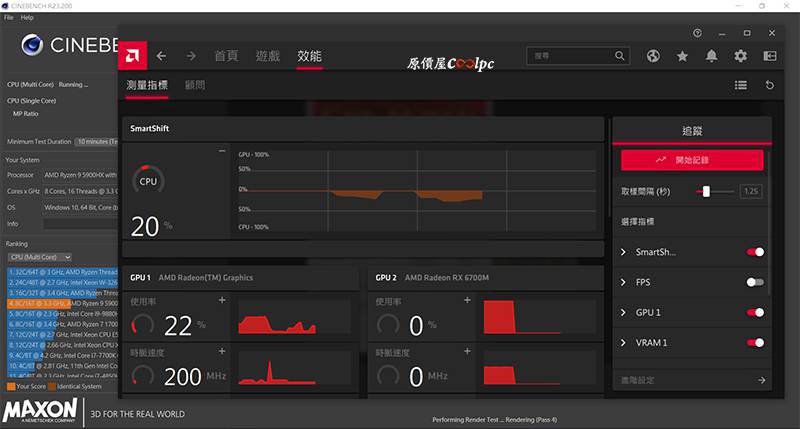
Task: Click CPU (Multi Core) Running status in Cinebench
Action: 47,85
